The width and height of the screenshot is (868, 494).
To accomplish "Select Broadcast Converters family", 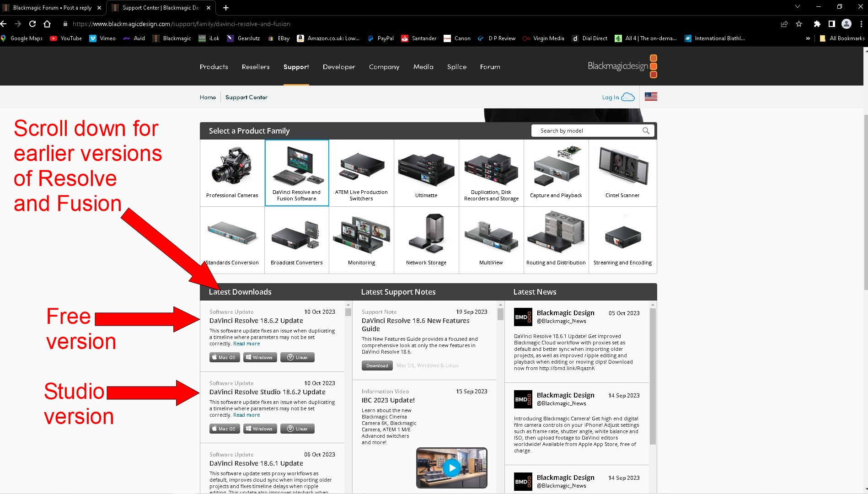I will pyautogui.click(x=297, y=240).
